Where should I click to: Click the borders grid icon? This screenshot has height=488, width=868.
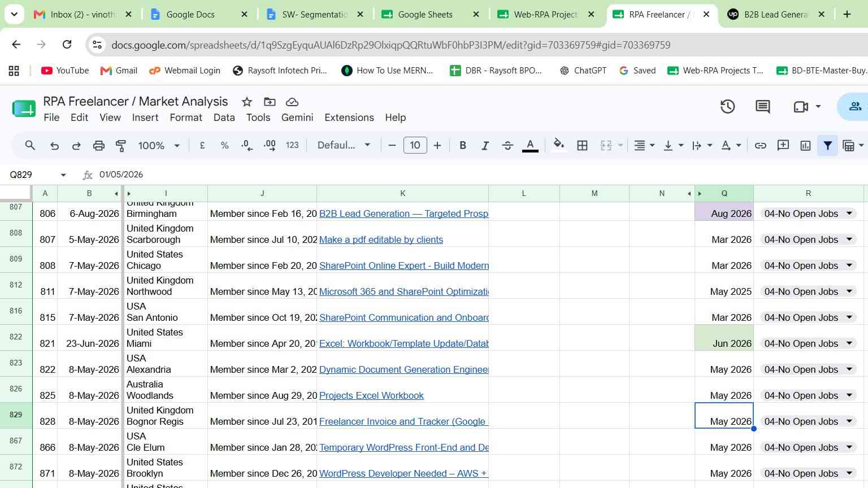point(582,146)
